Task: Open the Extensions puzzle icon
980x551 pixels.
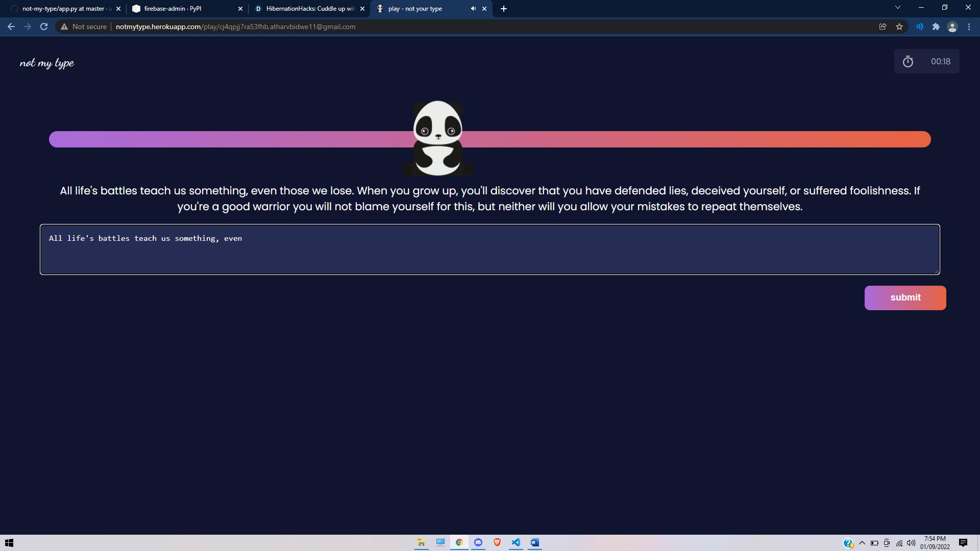Action: tap(936, 27)
